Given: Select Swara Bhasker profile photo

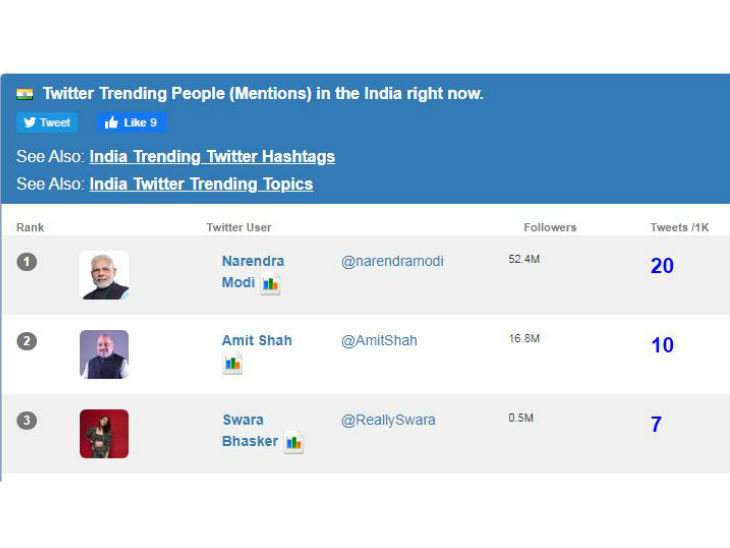Looking at the screenshot, I should click(x=104, y=433).
